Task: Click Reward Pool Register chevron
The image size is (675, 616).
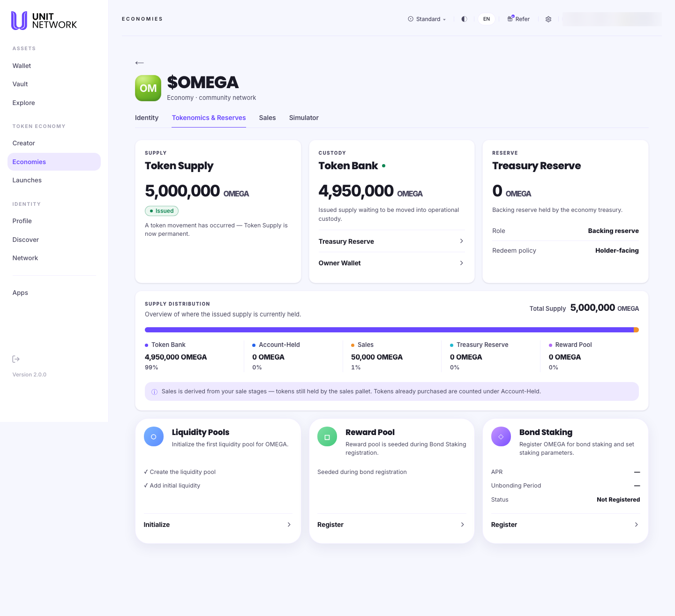Action: pos(463,525)
